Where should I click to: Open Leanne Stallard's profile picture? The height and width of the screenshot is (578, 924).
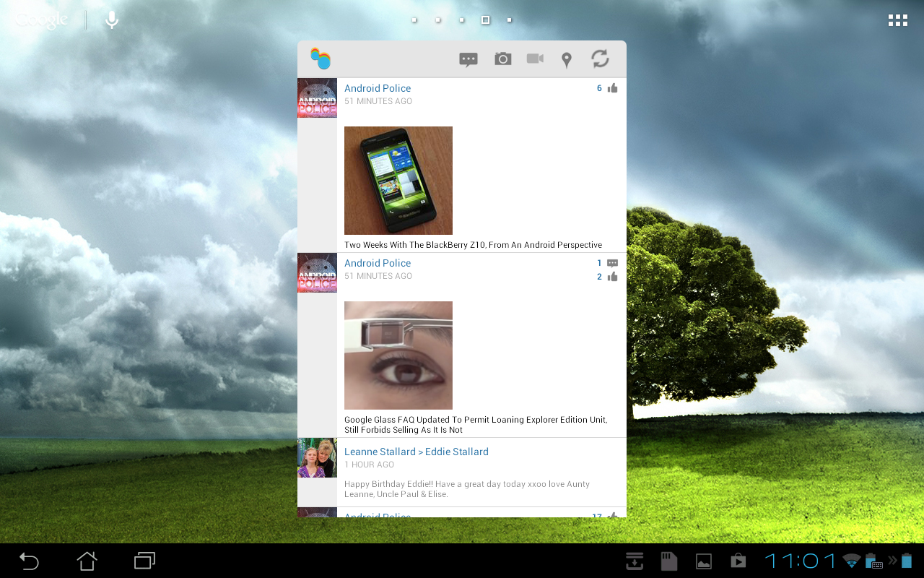pos(317,457)
